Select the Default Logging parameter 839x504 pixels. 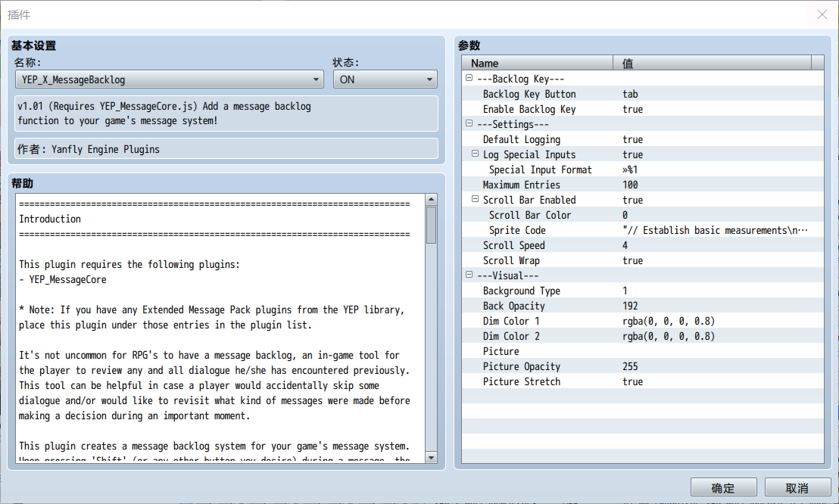pos(643,139)
